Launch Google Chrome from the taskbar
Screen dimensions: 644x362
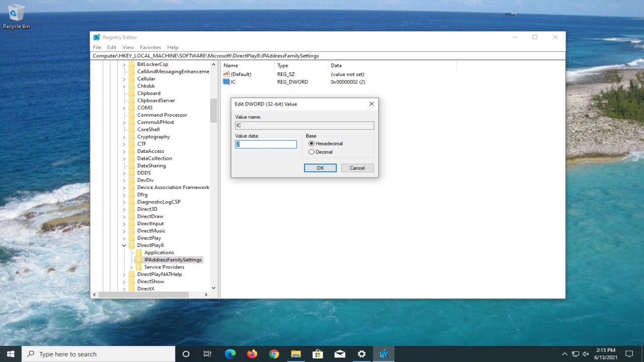tap(274, 354)
